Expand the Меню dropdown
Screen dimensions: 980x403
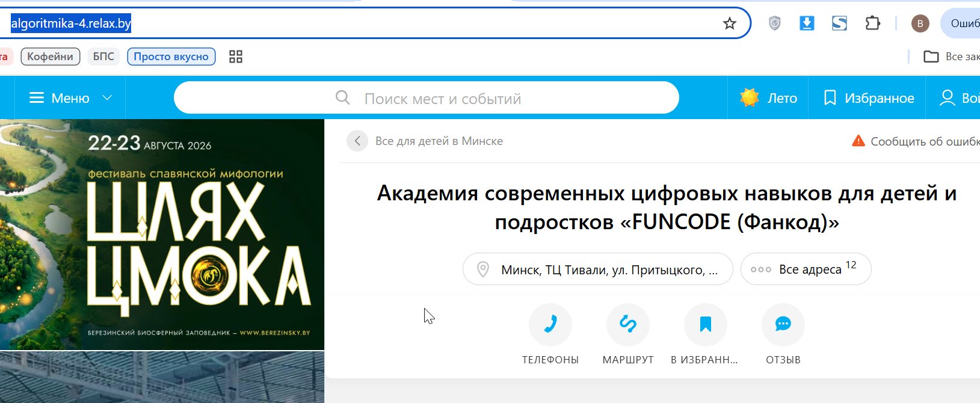(71, 98)
